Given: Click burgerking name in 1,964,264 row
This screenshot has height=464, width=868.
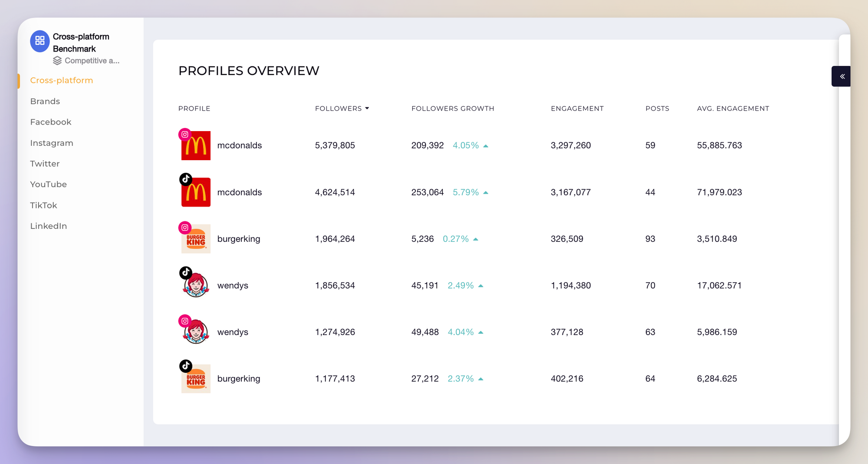Looking at the screenshot, I should click(239, 239).
